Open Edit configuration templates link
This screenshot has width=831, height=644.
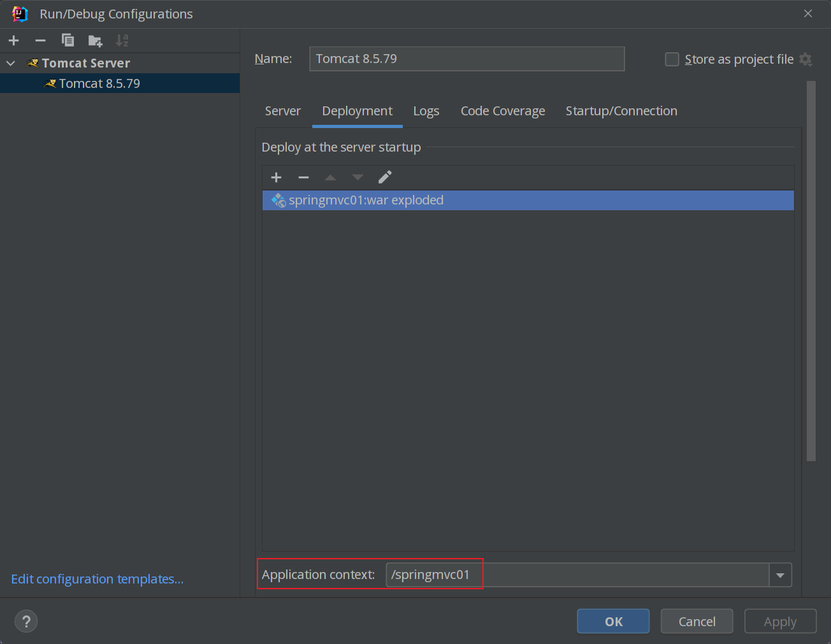98,579
